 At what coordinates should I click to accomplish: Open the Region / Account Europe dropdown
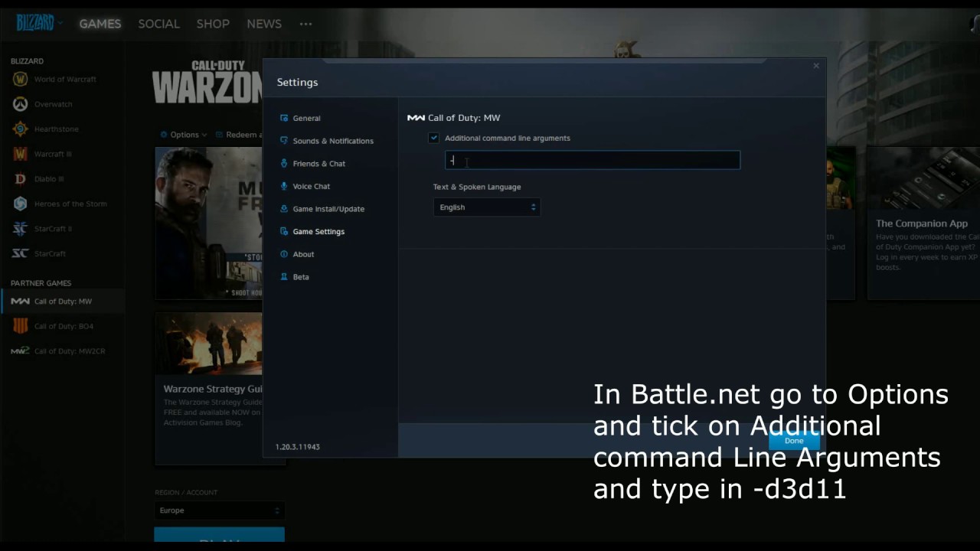point(219,510)
